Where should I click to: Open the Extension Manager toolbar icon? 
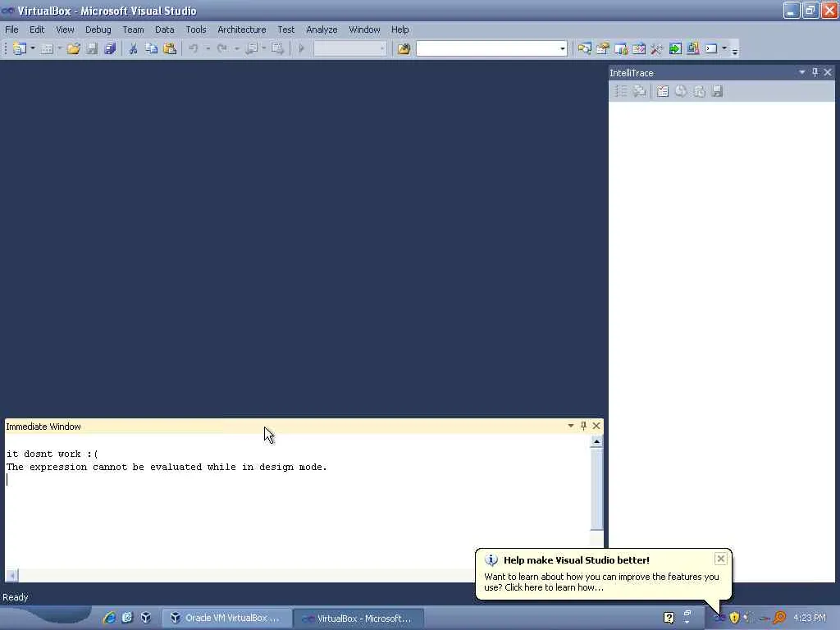[692, 48]
